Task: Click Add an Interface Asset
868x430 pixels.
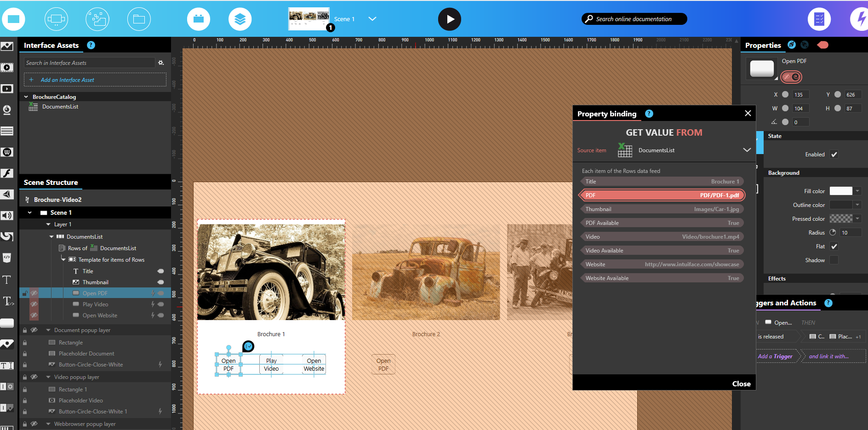Action: (95, 80)
